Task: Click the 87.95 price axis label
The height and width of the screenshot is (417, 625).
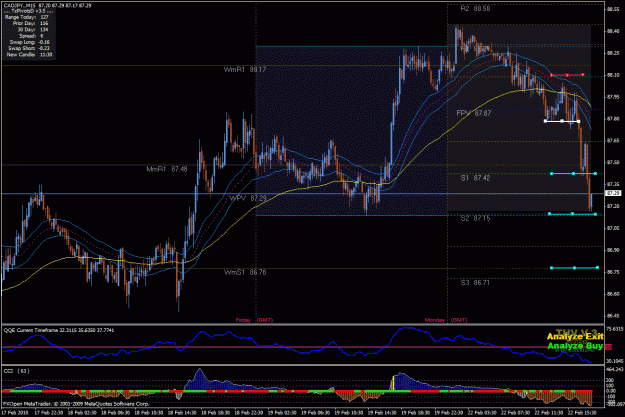Action: click(x=613, y=96)
